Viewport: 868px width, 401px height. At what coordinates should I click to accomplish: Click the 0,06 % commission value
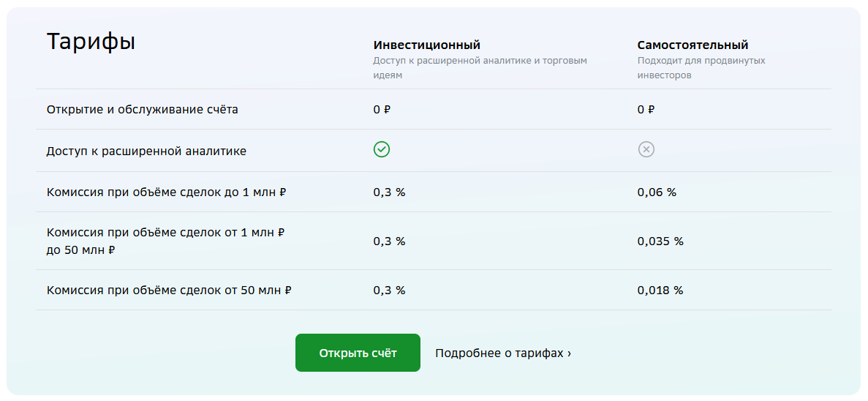click(x=657, y=192)
